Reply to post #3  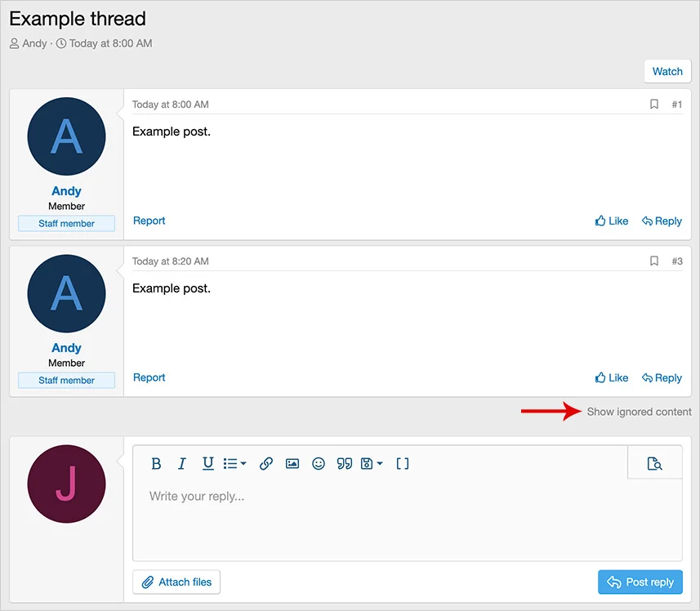[x=662, y=377]
